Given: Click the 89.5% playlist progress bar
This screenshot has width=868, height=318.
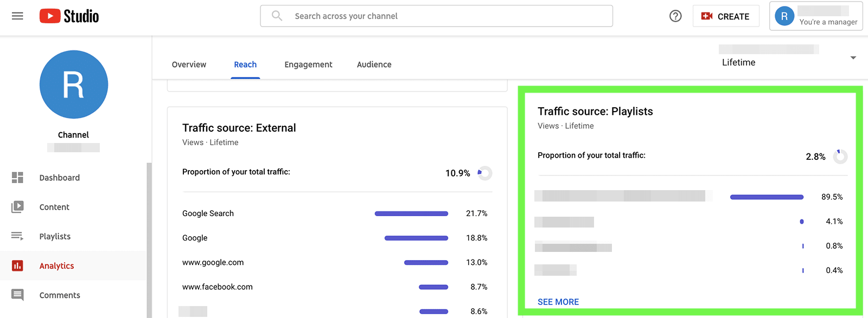Looking at the screenshot, I should click(x=767, y=197).
